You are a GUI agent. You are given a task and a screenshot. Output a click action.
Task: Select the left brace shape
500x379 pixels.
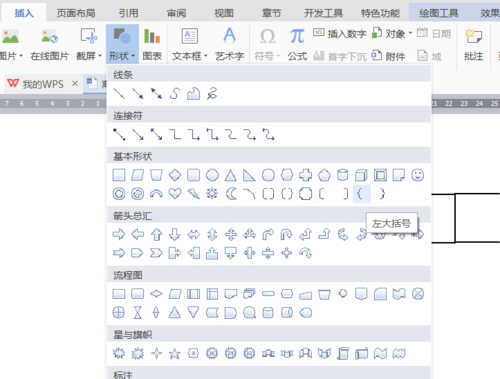coord(361,194)
